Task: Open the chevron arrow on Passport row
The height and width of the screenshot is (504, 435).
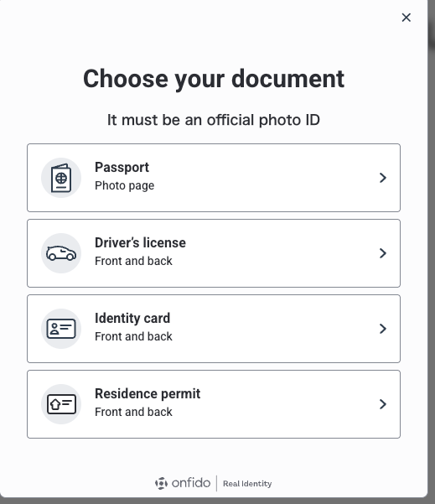Action: tap(383, 178)
